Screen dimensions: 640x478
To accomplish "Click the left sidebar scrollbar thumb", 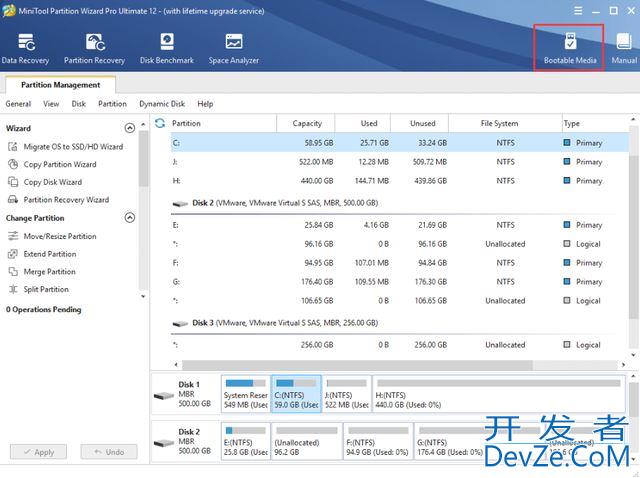I will pyautogui.click(x=143, y=159).
